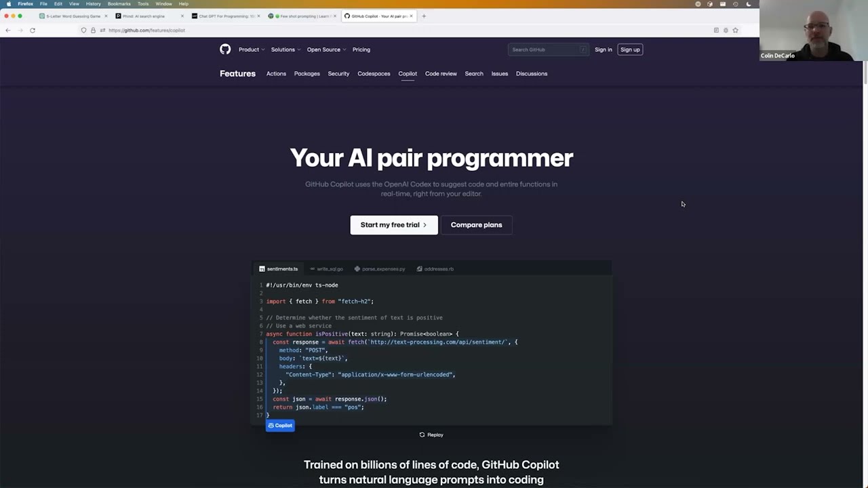Click the Sign up button
This screenshot has width=868, height=488.
630,49
